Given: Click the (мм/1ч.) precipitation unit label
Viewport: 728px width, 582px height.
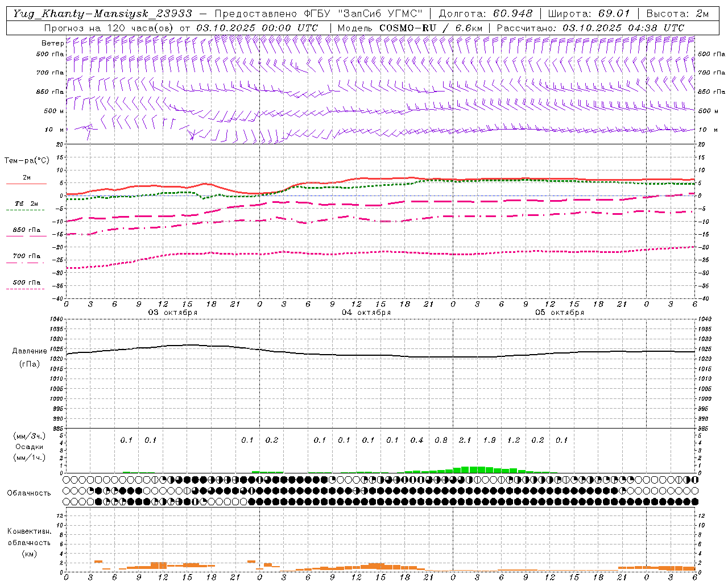Looking at the screenshot, I should click(30, 458).
